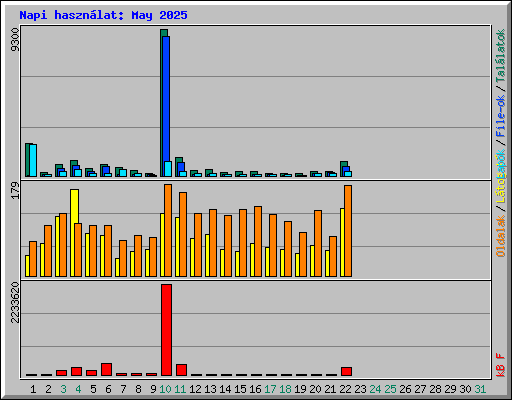
Task: Select the red KB bar for day 11
Action: tap(181, 370)
